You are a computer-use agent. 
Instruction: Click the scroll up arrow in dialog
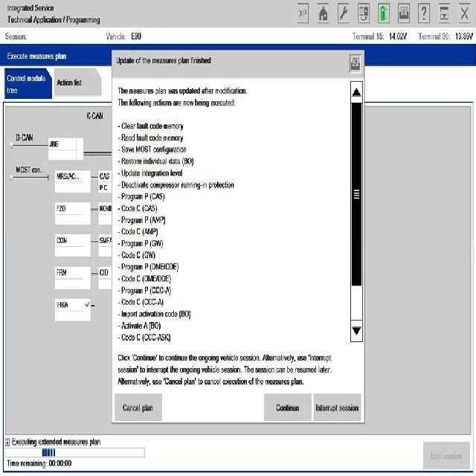click(x=356, y=92)
